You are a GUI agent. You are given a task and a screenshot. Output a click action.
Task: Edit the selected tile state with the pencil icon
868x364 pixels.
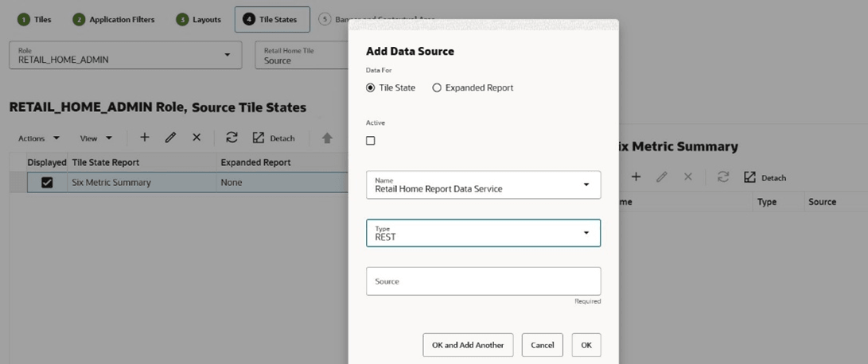[x=170, y=137]
